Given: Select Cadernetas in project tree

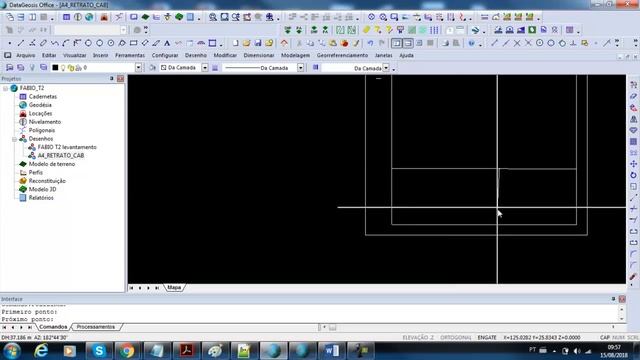Looking at the screenshot, I should pos(42,97).
